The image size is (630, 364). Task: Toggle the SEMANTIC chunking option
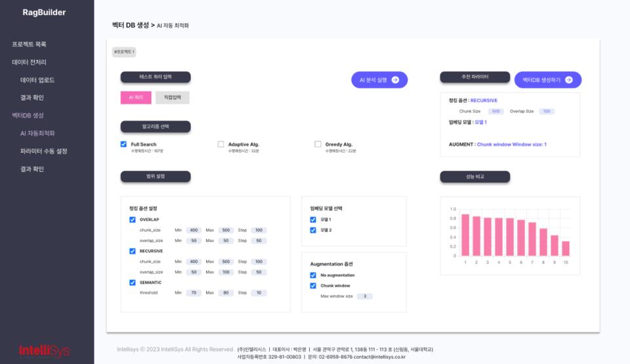tap(133, 283)
